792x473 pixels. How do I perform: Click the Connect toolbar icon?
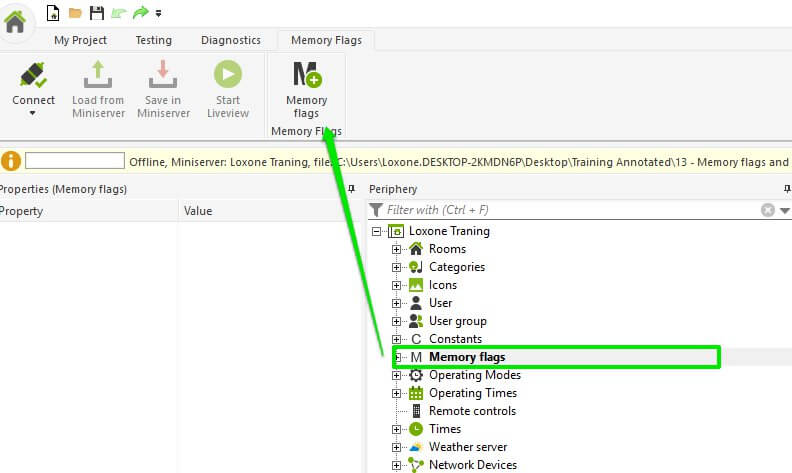click(x=33, y=76)
